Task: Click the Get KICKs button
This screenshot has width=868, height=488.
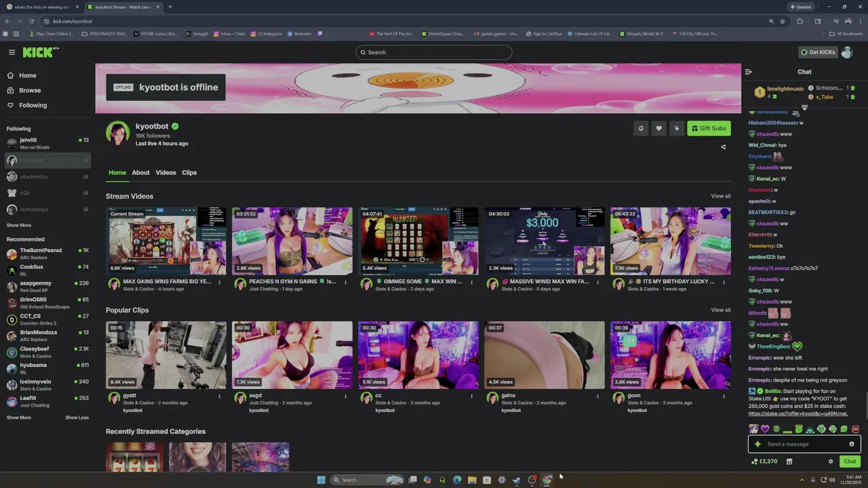Action: [x=818, y=52]
